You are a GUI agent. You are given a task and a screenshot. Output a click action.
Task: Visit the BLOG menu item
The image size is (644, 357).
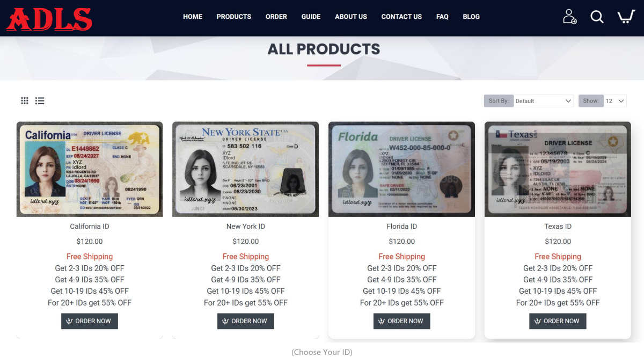point(471,17)
